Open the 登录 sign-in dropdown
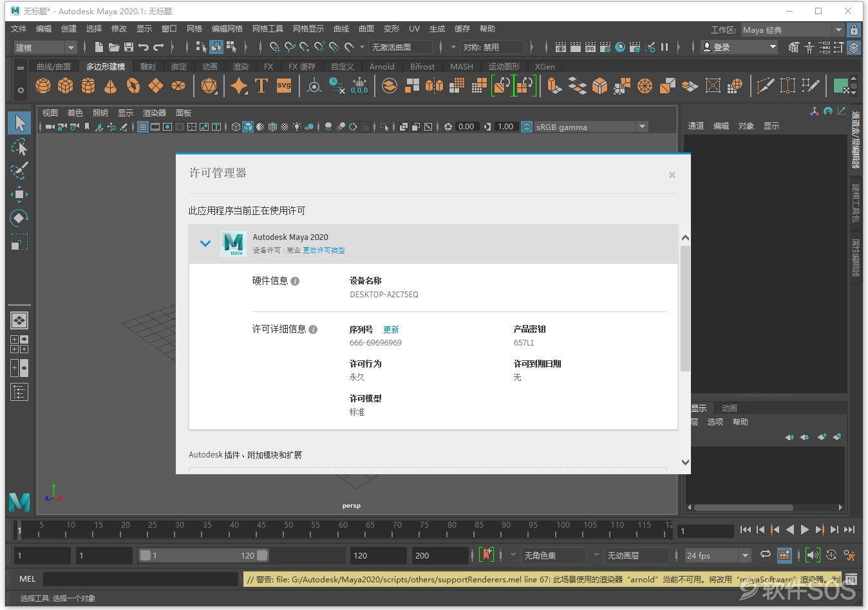868x610 pixels. point(739,47)
